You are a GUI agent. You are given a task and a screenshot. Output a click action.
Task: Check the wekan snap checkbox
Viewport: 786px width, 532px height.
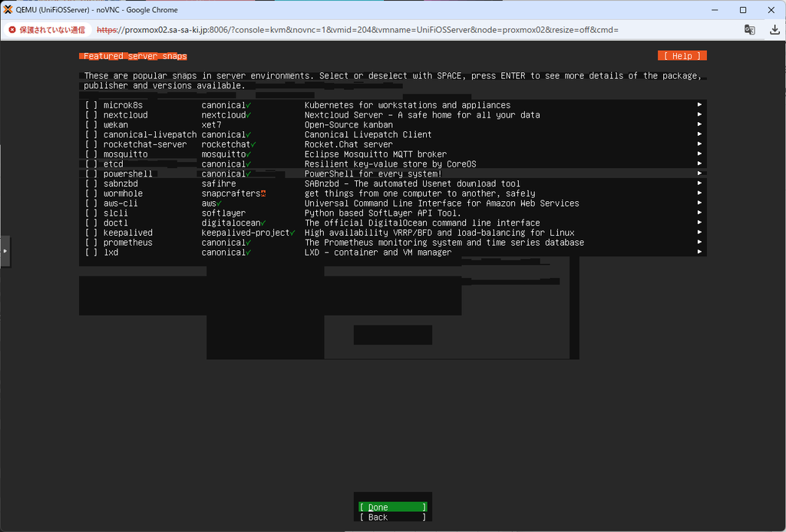point(91,125)
